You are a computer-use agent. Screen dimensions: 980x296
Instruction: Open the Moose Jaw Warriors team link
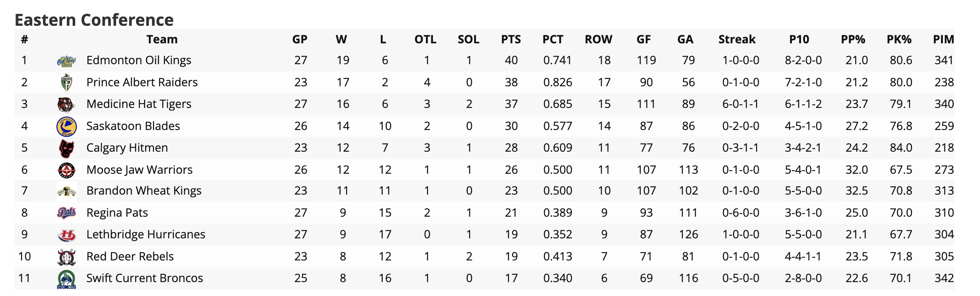tap(139, 170)
